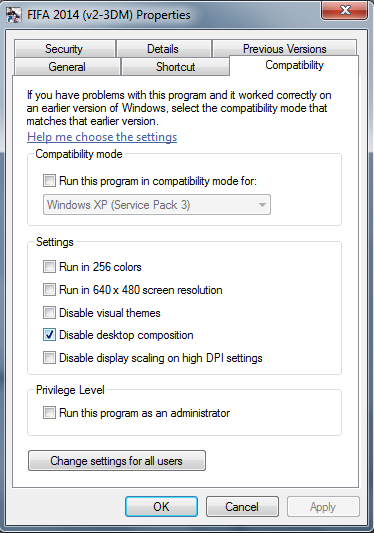Screen dimensions: 374x533
Task: Uncheck Disable desktop composition
Action: (49, 335)
